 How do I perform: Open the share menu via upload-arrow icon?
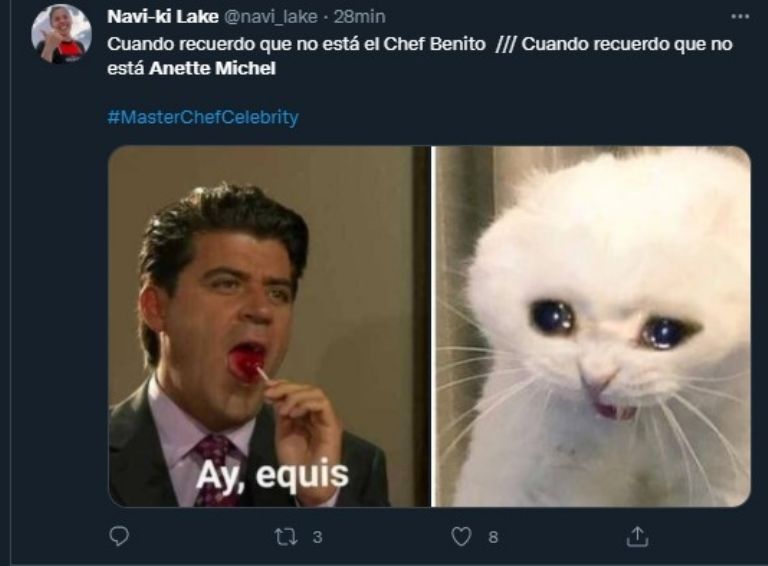tap(637, 536)
